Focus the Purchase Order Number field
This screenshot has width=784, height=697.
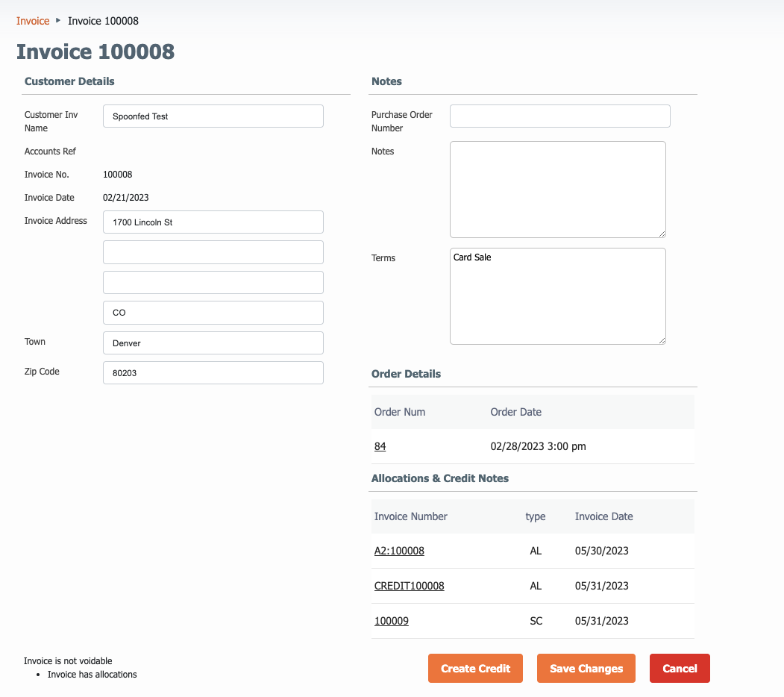click(560, 116)
